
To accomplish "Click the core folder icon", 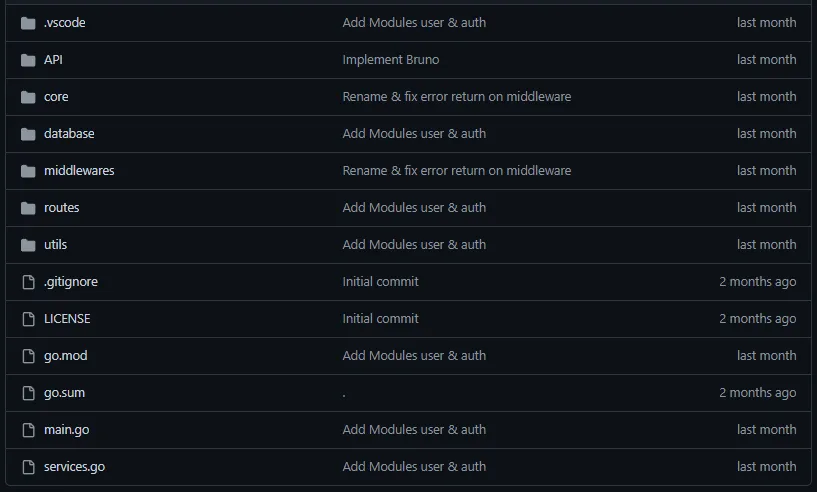I will pos(28,97).
